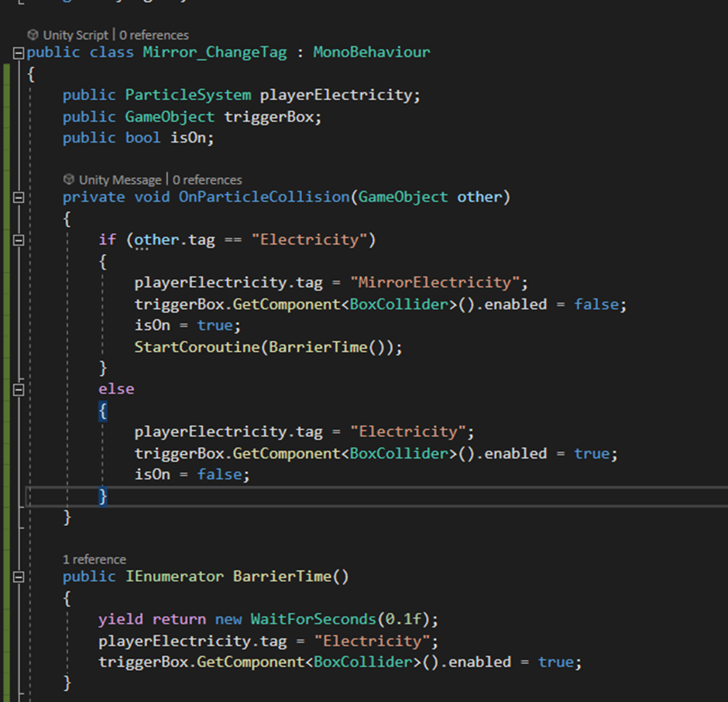Click the "Electricity" string inside the else block
728x702 pixels.
(407, 432)
